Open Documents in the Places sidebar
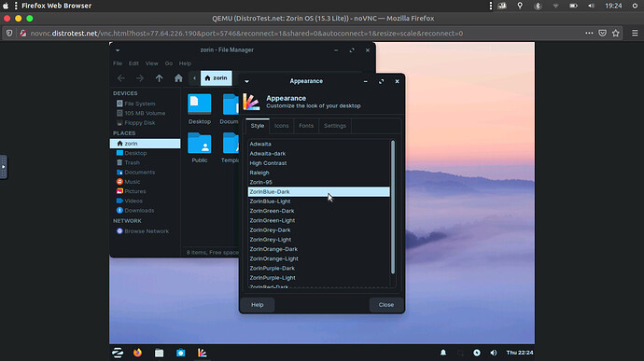 pyautogui.click(x=145, y=172)
